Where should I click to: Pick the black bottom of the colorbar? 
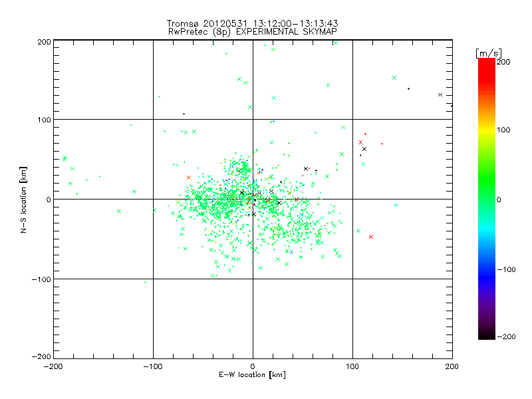click(x=487, y=334)
